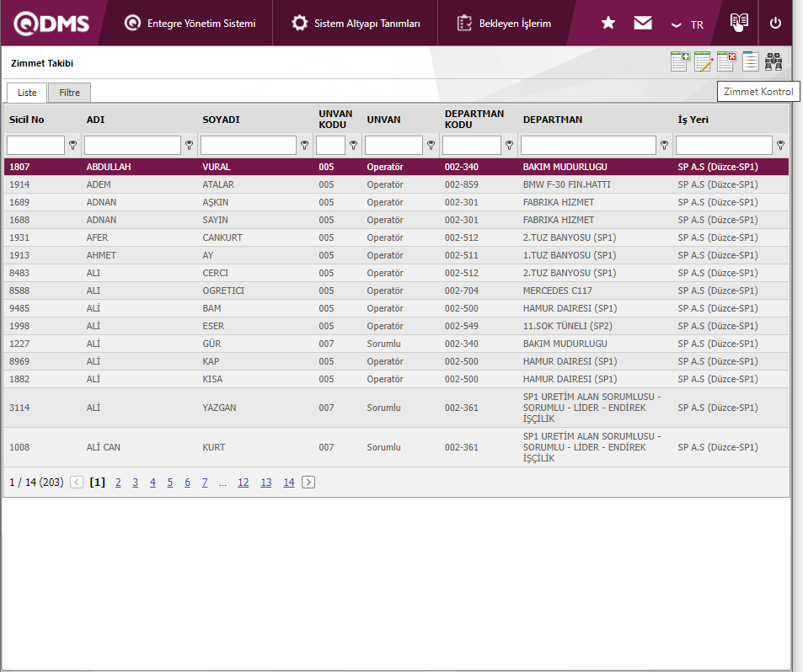Go to page 14 of results
Viewport: 803px width, 672px height.
pos(288,483)
